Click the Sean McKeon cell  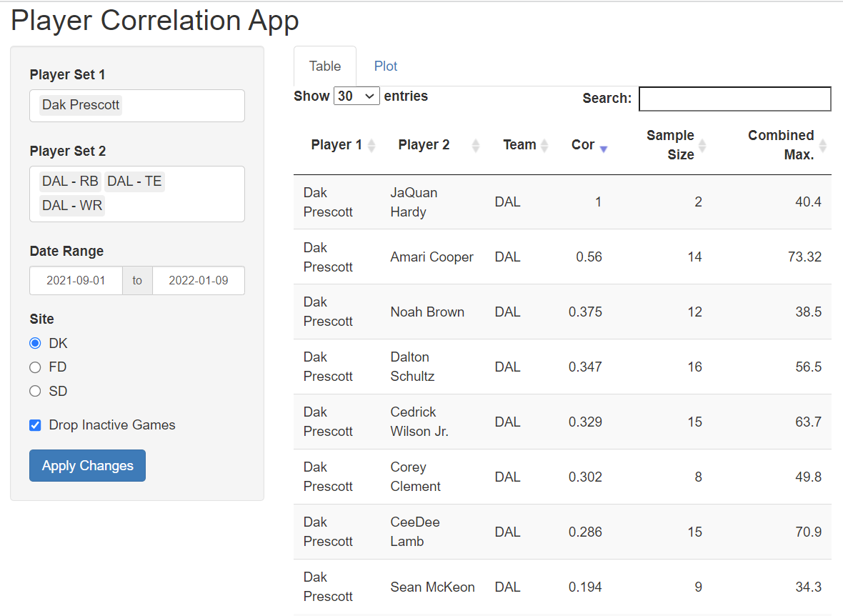[432, 587]
